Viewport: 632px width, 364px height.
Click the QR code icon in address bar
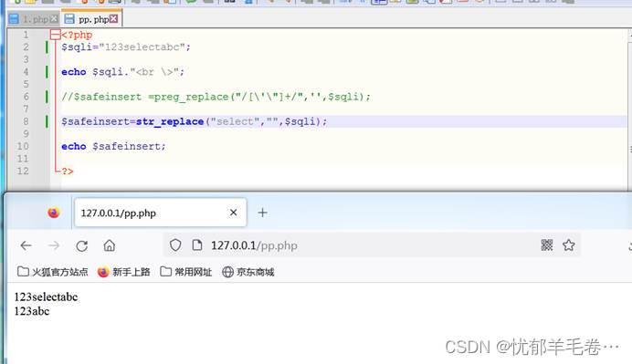[x=547, y=244]
